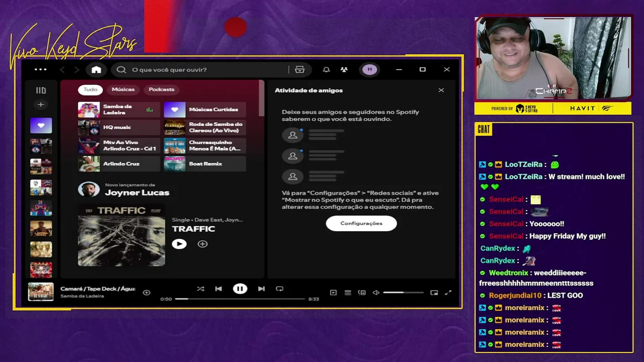Toggle Now Playing view icon

point(333,293)
